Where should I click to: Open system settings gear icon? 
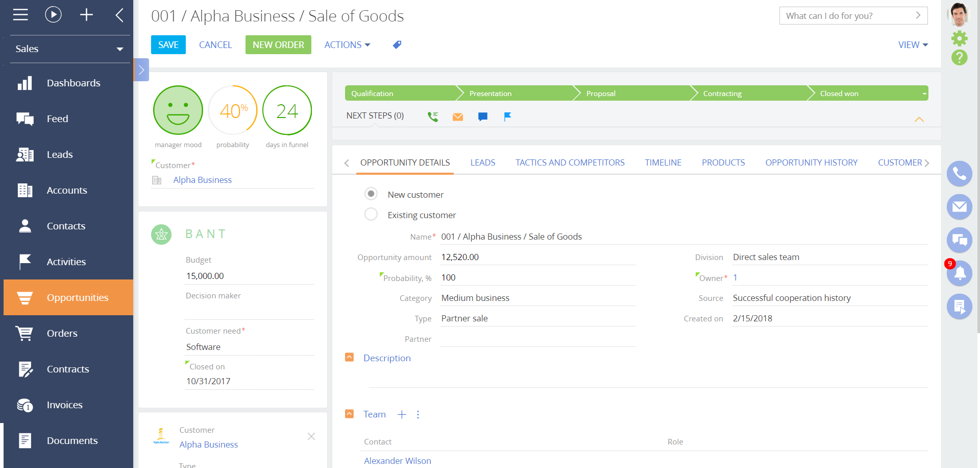click(x=959, y=38)
